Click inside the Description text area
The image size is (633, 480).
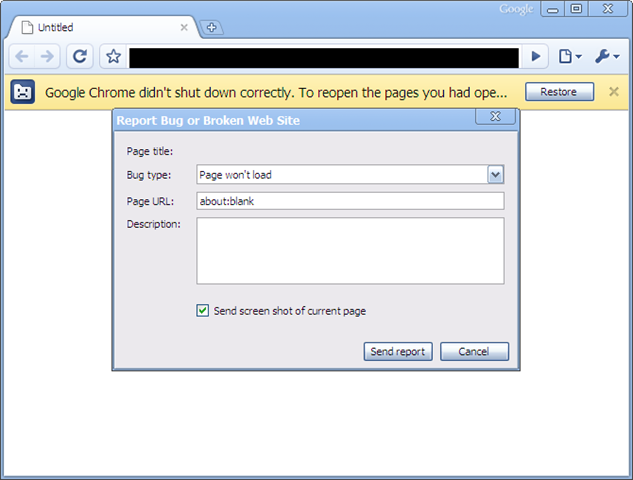pos(350,251)
